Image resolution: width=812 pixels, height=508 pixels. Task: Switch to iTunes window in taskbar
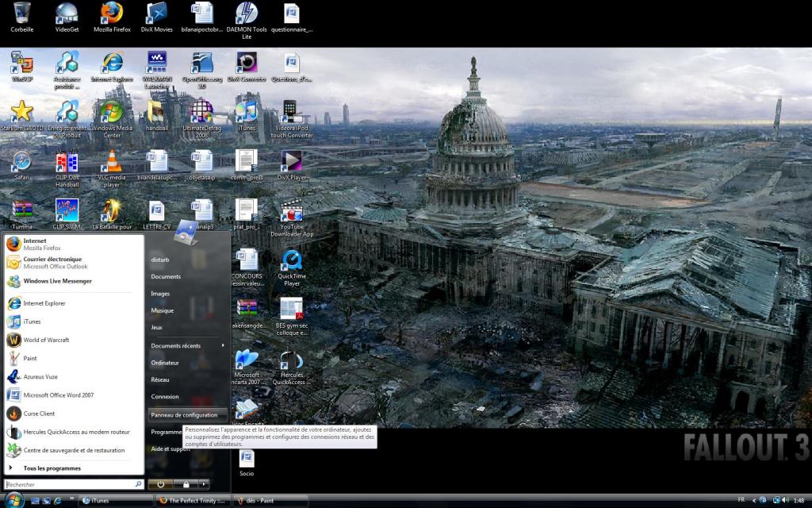(x=115, y=501)
